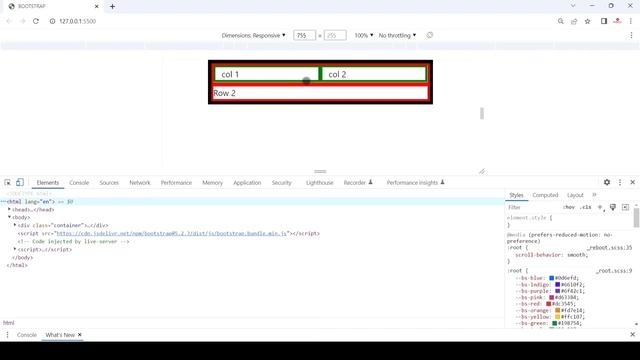Close the BOOTSTRAP browser tab
Image resolution: width=640 pixels, height=360 pixels.
pos(97,7)
